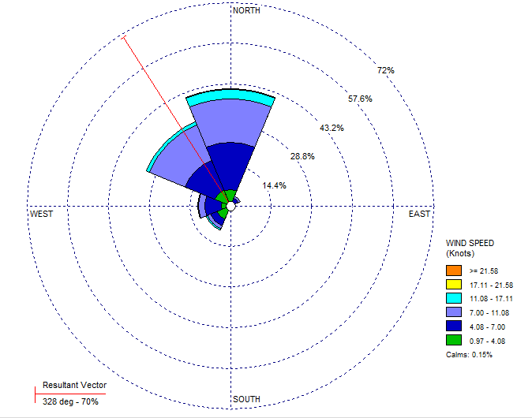Click the yellow 17.11 - 21.58 legend swatch

[x=453, y=285]
